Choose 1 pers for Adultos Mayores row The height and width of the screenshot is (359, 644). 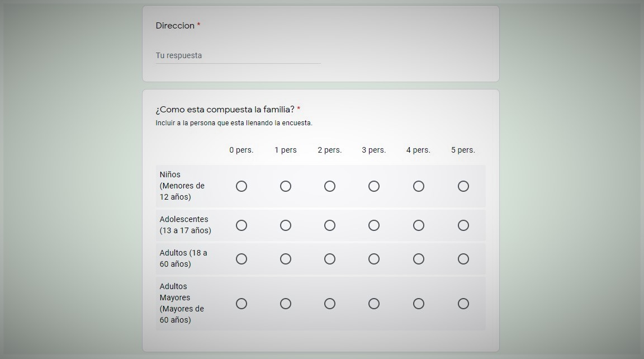(285, 304)
